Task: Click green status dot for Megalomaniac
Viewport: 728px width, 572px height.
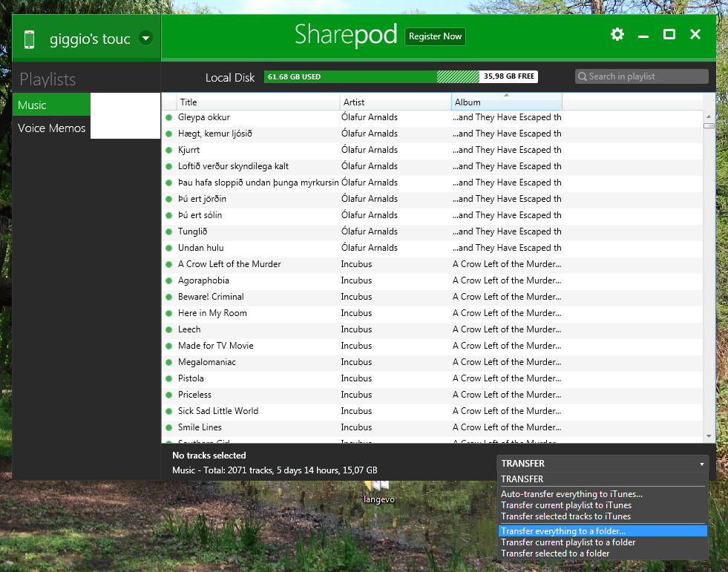Action: coord(169,362)
